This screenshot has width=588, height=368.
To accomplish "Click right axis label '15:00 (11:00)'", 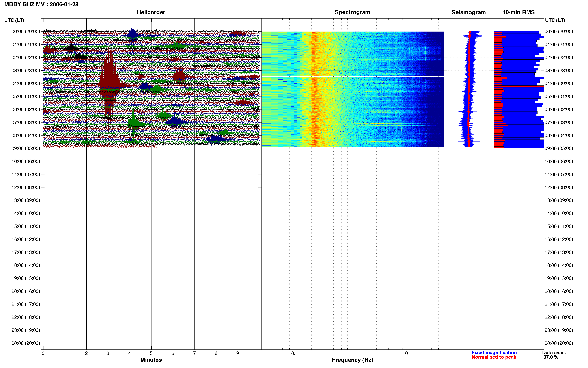I will (559, 226).
